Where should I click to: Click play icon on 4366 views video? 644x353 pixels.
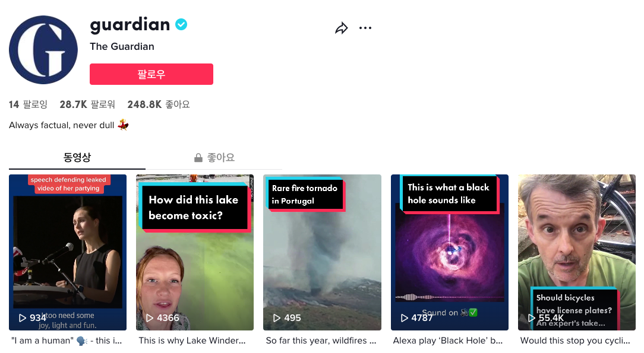pyautogui.click(x=150, y=318)
